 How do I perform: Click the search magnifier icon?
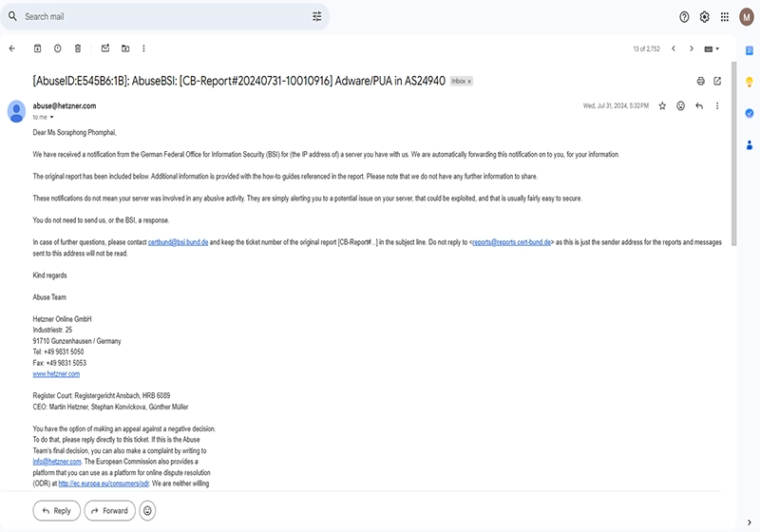[12, 16]
